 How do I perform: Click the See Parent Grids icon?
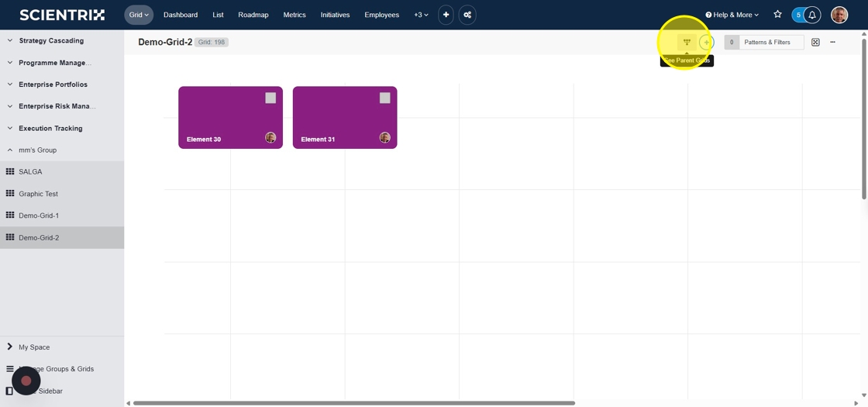click(687, 43)
